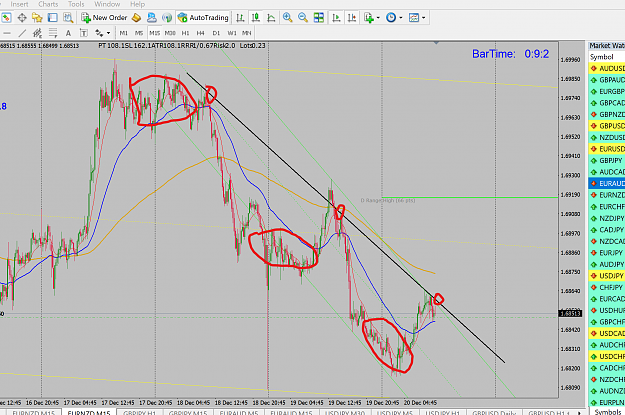Select the Text Label tool
The width and height of the screenshot is (625, 415).
click(x=84, y=33)
